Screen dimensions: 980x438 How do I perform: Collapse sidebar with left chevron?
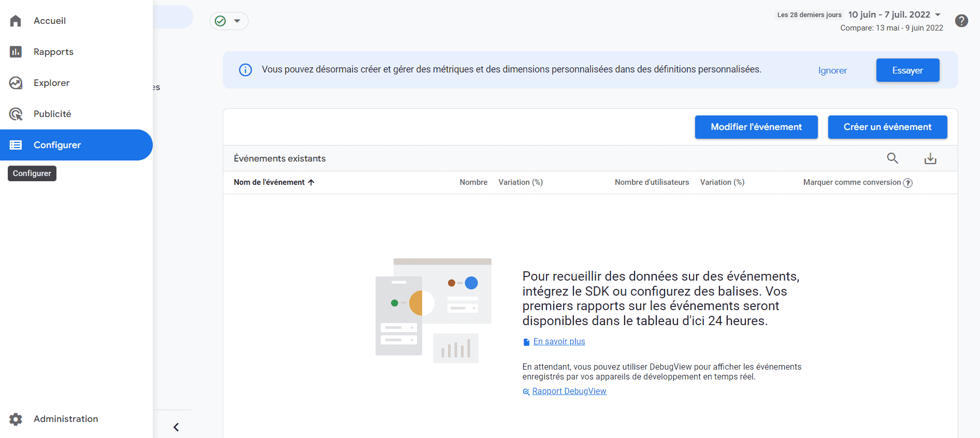[176, 427]
